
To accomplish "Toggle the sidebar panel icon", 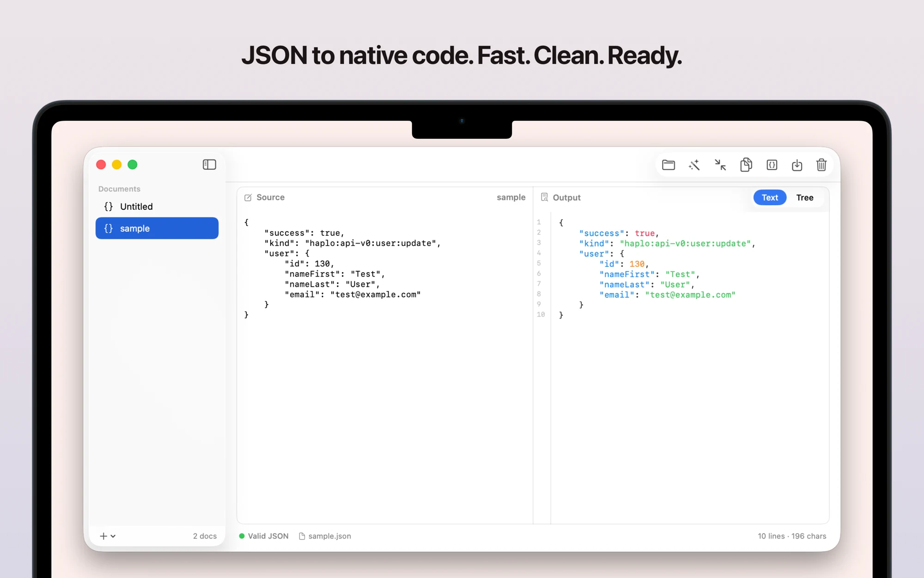I will coord(209,165).
